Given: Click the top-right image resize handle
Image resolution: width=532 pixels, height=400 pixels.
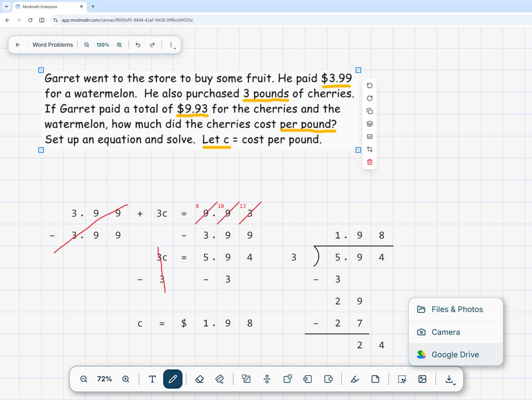Looking at the screenshot, I should click(358, 70).
